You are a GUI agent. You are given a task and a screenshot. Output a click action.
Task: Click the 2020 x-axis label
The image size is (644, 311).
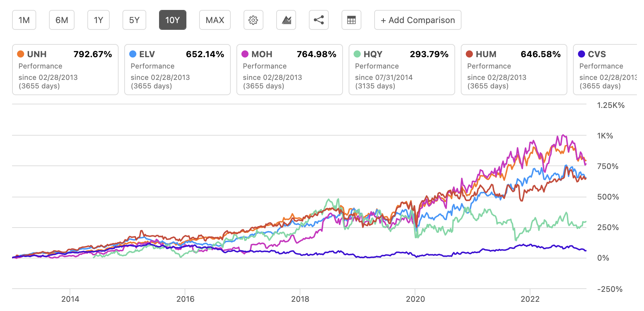[415, 299]
